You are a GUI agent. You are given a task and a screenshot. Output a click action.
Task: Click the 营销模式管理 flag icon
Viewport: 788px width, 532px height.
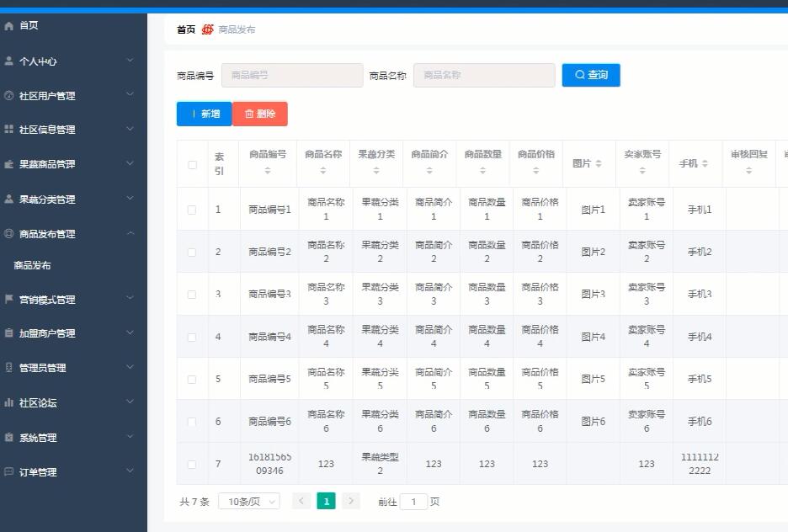(8, 299)
